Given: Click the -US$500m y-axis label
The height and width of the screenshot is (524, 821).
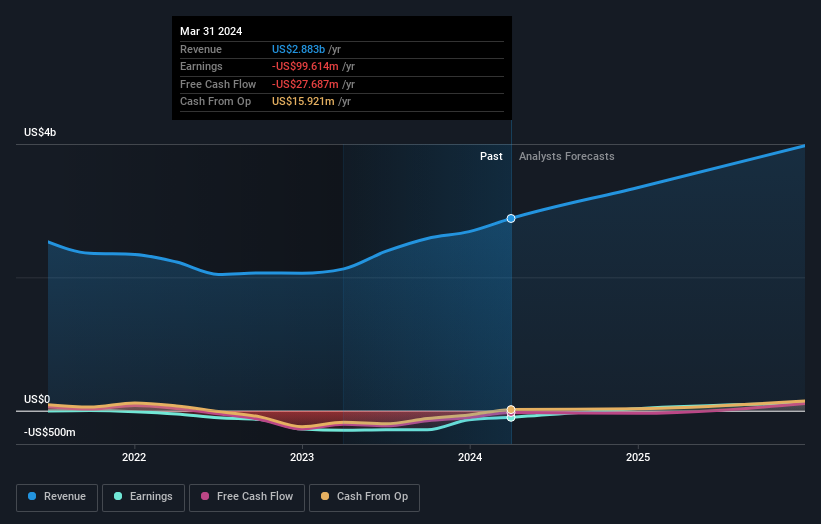Looking at the screenshot, I should 50,432.
